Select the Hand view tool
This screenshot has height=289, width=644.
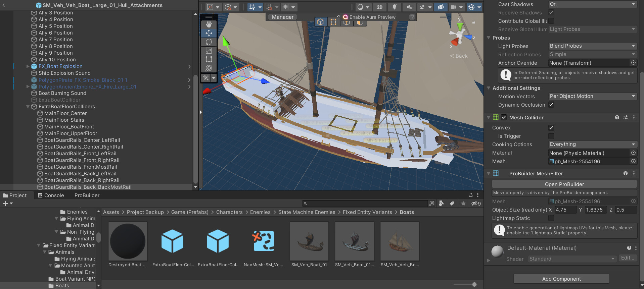pos(209,24)
